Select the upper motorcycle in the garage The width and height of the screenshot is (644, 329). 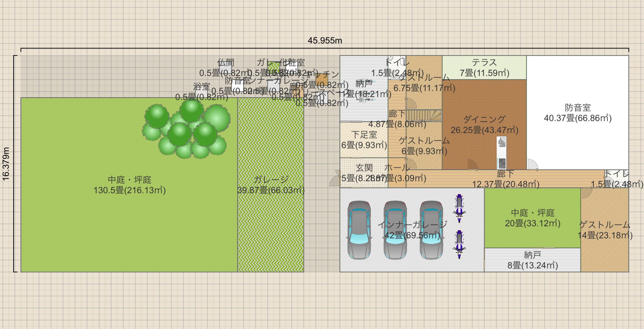click(459, 209)
